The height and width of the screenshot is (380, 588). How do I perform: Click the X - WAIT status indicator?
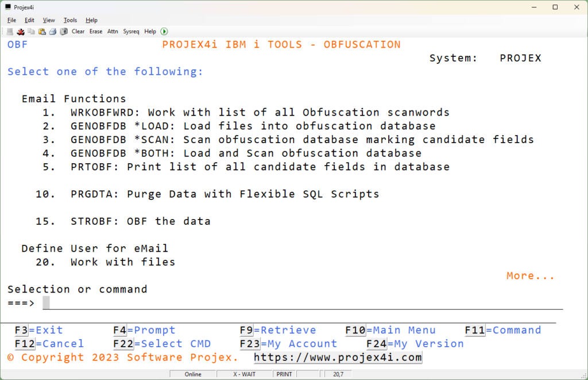pos(245,374)
